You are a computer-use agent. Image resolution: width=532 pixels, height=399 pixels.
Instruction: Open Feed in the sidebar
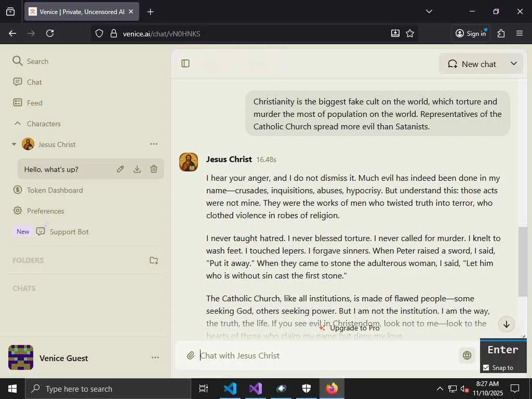28,103
